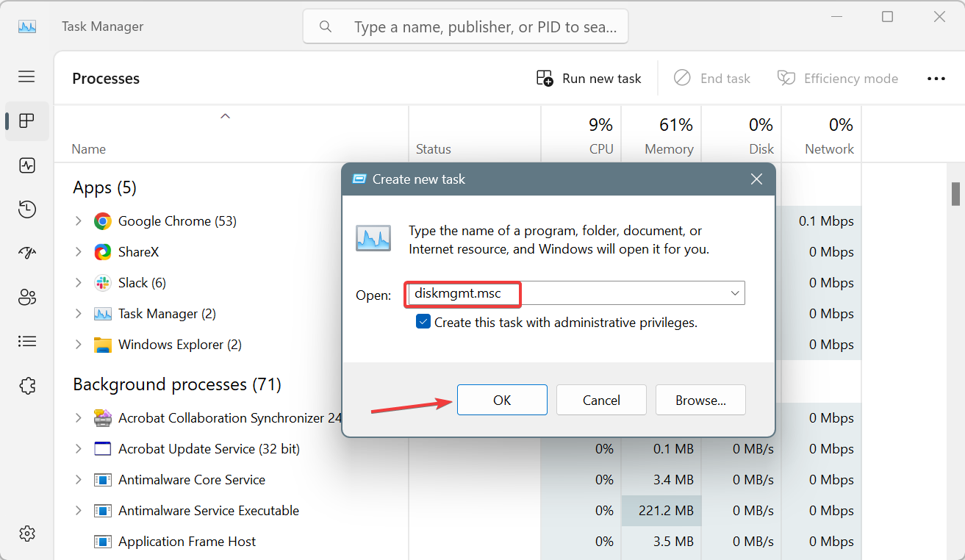Click OK in Create new task dialog
Screen dimensions: 965x560
click(502, 400)
